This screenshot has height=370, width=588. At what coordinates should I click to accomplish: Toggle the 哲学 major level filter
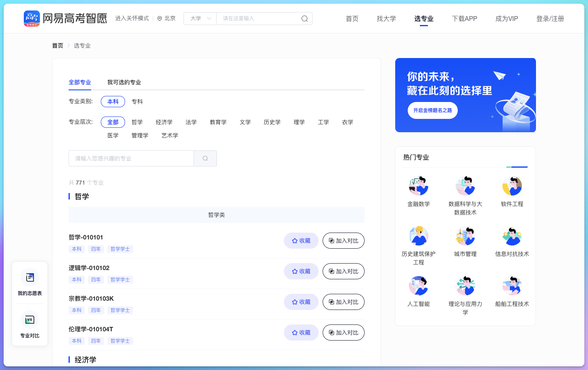click(x=137, y=122)
